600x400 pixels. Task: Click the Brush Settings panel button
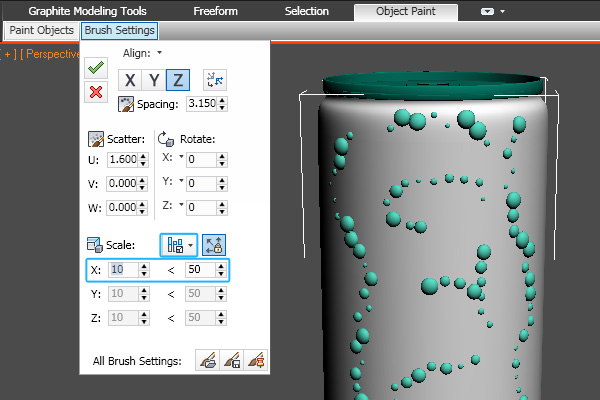(x=119, y=30)
